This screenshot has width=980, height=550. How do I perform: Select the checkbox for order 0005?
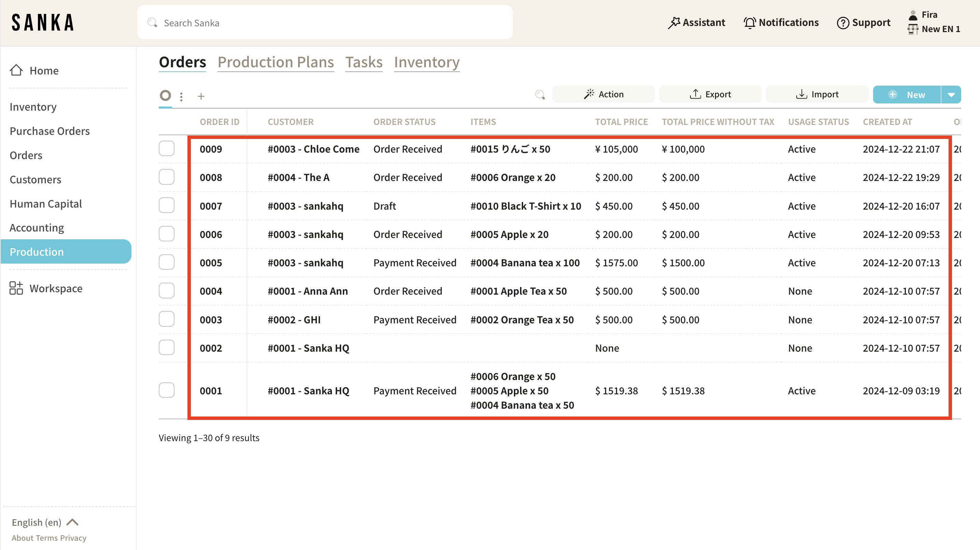tap(167, 263)
